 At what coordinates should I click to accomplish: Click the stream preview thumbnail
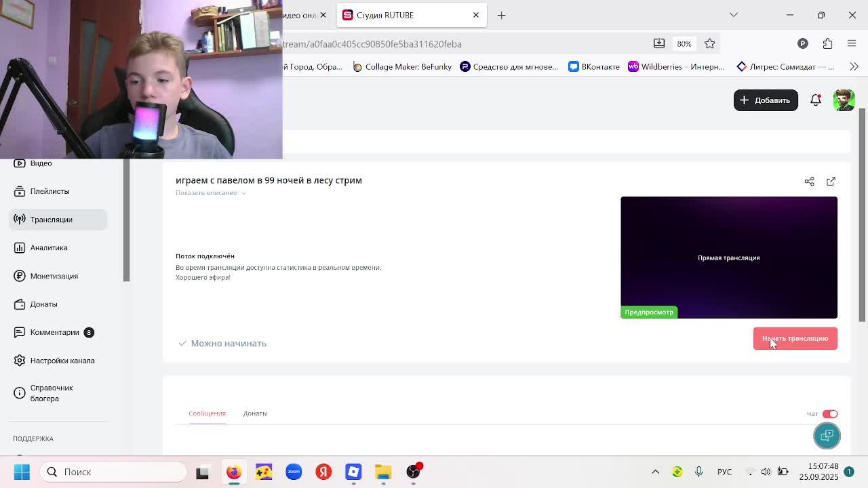coord(728,258)
